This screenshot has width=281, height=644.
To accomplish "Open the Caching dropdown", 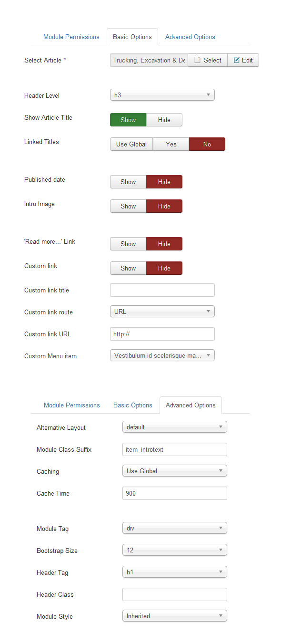I will point(175,471).
